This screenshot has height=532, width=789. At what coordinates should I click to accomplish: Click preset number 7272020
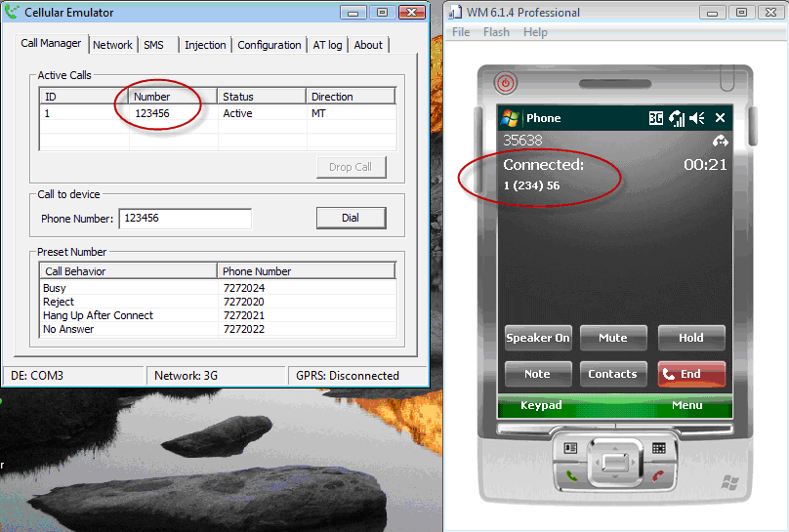coord(244,302)
